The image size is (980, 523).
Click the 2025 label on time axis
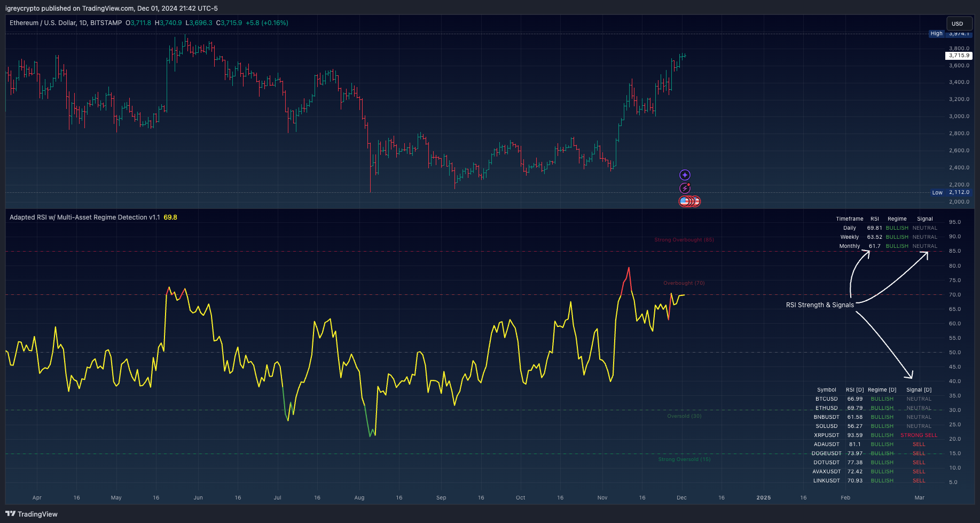(x=764, y=498)
